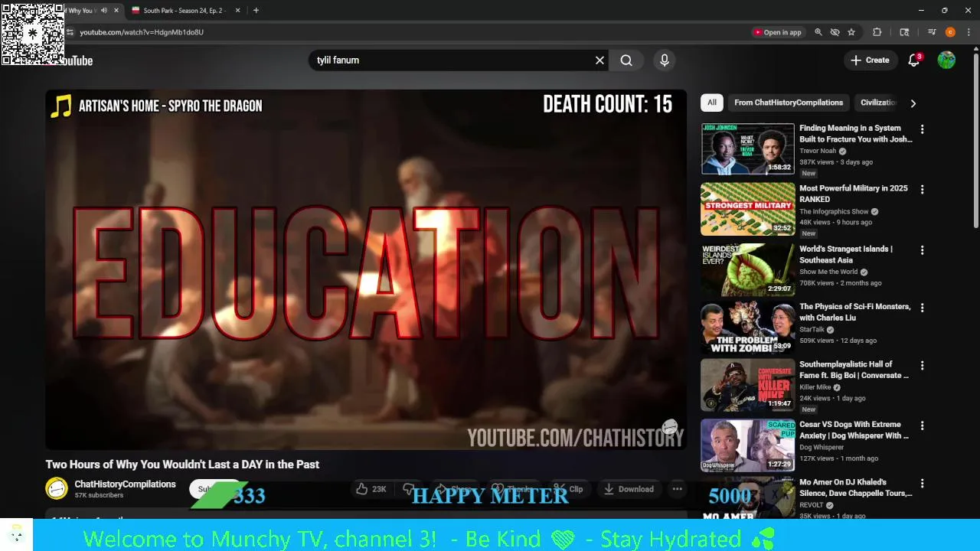The width and height of the screenshot is (980, 551).
Task: Open options for Cesar VS Dogs video
Action: 922,425
